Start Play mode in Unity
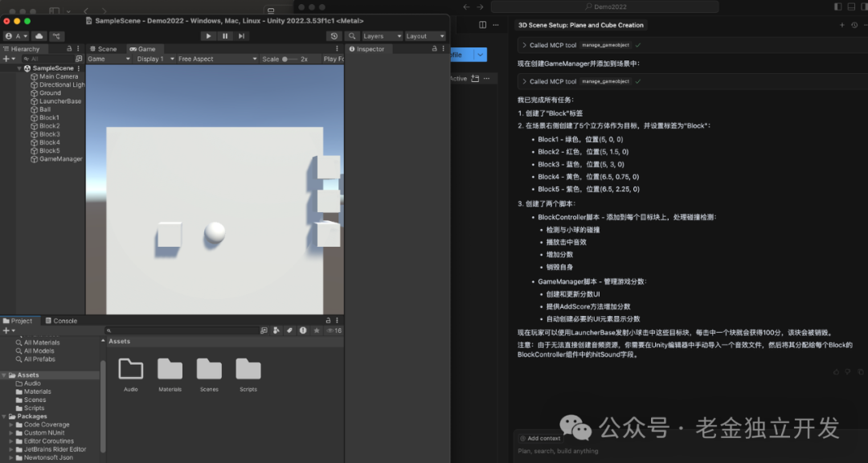Viewport: 868px width, 463px height. point(208,36)
